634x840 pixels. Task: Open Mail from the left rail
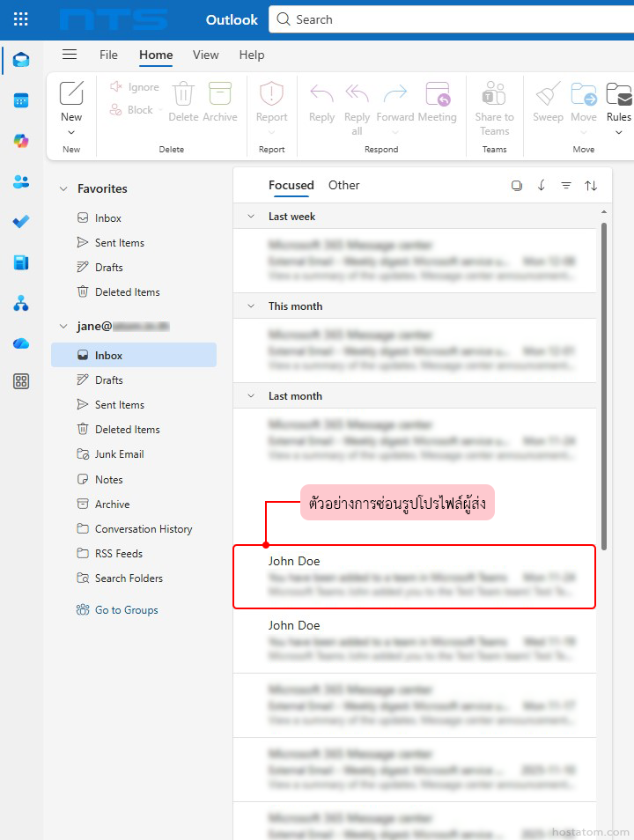pos(21,60)
